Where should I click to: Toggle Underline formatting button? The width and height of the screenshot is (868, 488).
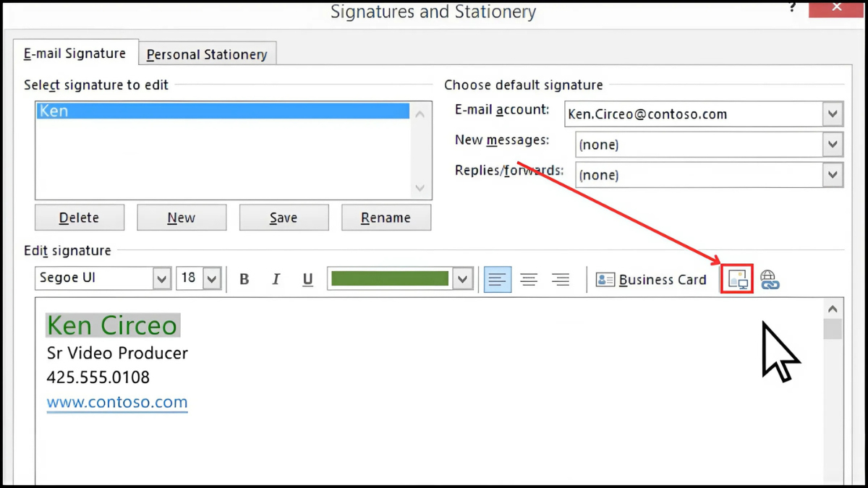(307, 279)
